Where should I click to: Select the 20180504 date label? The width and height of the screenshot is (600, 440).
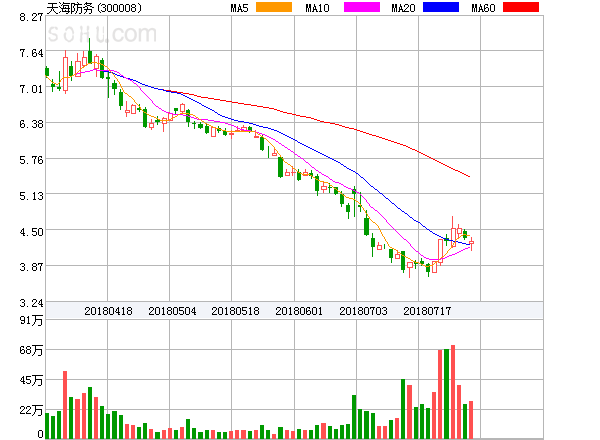172,311
